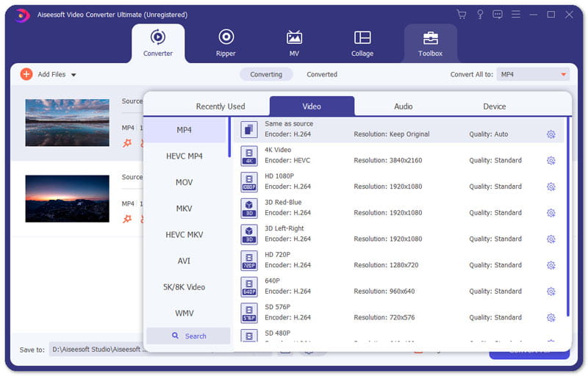Choose 'Quality: Auto' text

(488, 134)
